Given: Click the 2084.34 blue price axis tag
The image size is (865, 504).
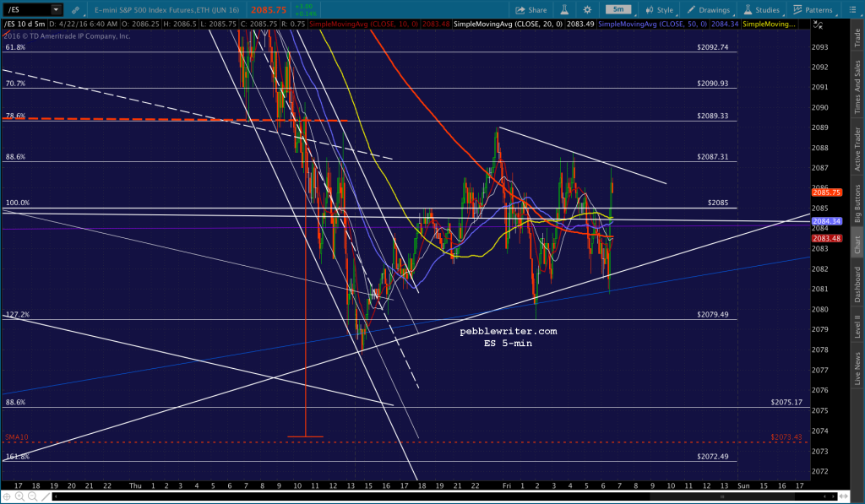Looking at the screenshot, I should 826,221.
